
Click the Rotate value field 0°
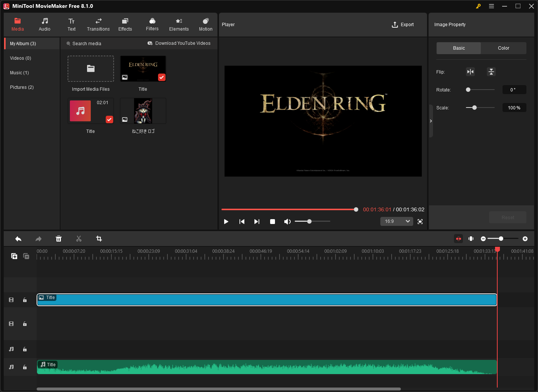(x=514, y=90)
